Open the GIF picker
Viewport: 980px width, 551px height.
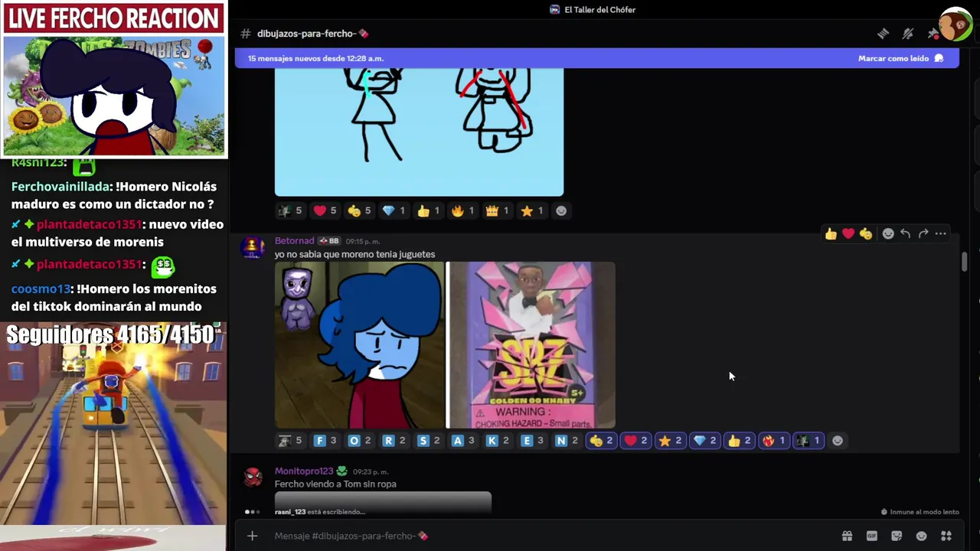pos(871,536)
